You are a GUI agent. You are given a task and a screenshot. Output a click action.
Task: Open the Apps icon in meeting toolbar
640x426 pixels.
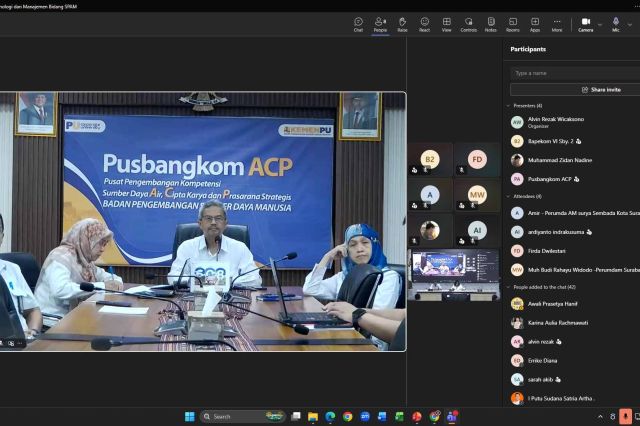535,24
